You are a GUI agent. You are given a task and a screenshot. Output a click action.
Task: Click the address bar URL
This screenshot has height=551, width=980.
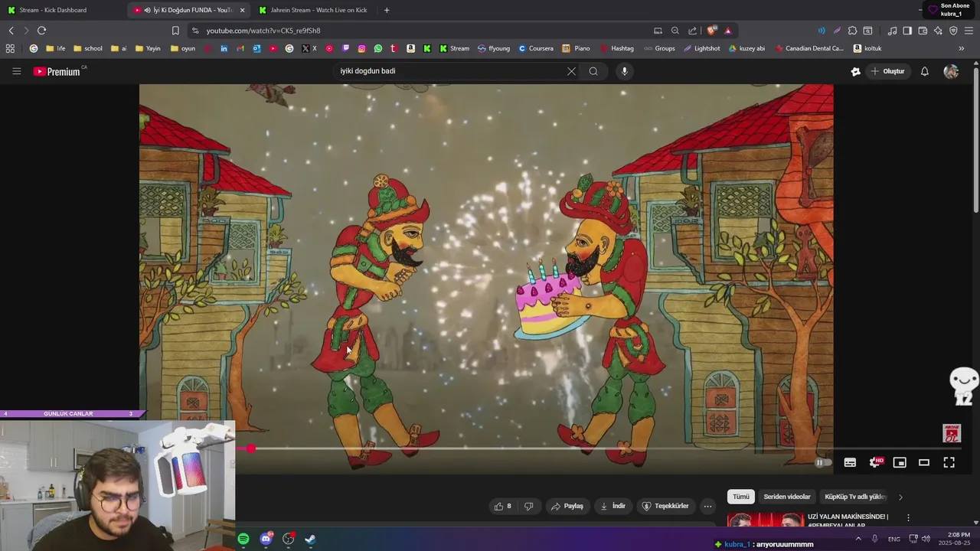263,31
